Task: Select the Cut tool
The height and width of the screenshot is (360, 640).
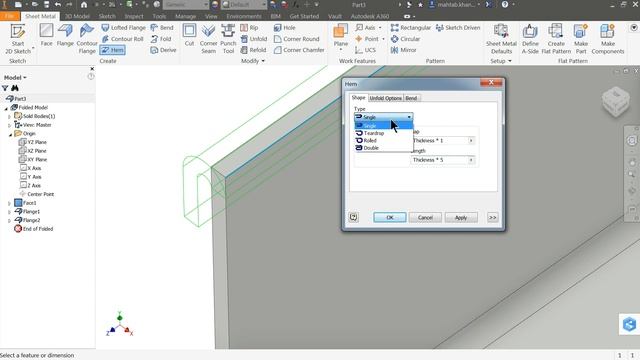Action: click(189, 35)
